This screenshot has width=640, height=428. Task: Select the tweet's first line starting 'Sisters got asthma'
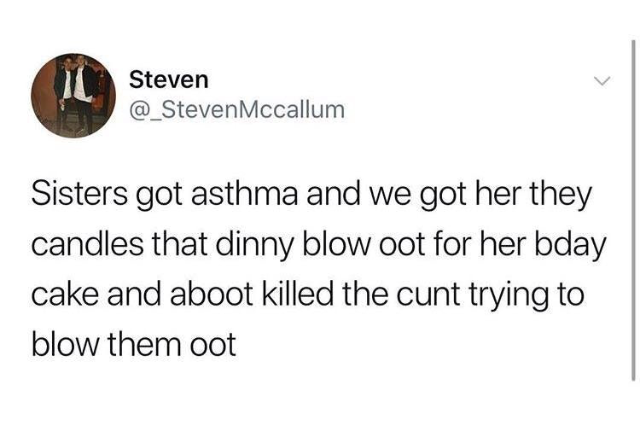click(x=311, y=195)
